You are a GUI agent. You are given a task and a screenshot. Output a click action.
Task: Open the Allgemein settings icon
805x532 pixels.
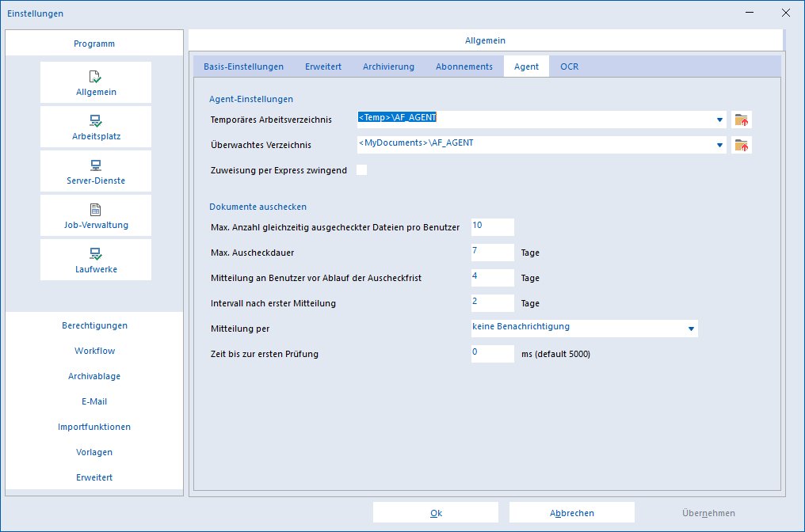pyautogui.click(x=96, y=82)
